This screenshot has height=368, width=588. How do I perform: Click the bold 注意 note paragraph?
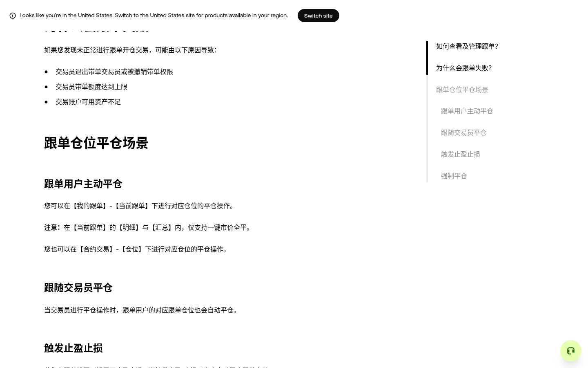pyautogui.click(x=149, y=227)
